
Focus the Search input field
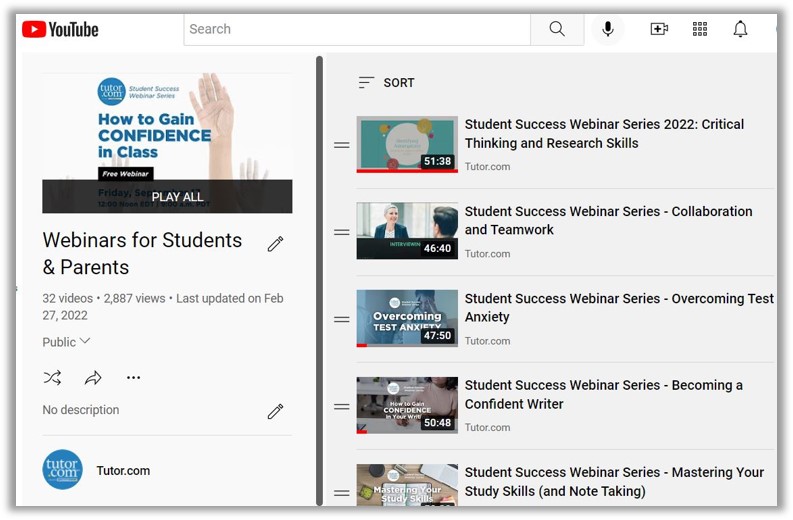point(357,29)
